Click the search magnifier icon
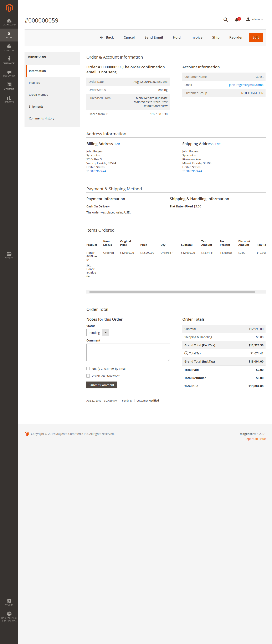Viewport: 272px width, 644px height. 225,20
